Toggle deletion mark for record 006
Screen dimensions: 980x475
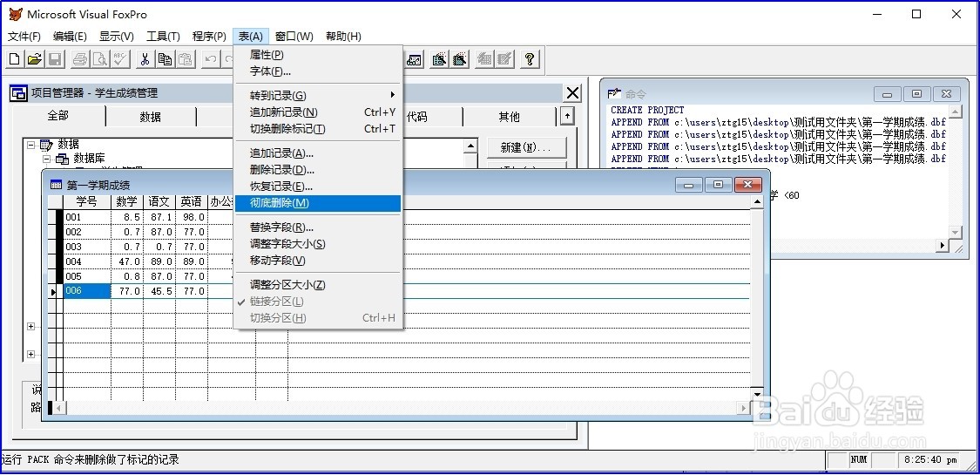point(59,290)
